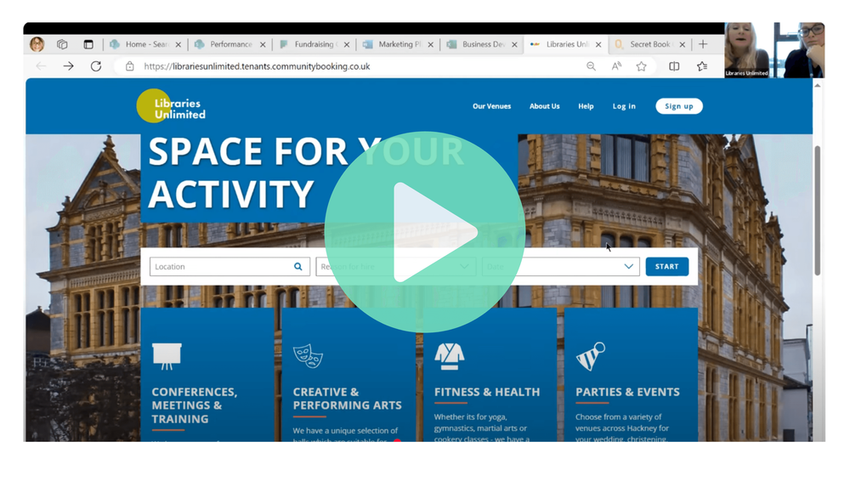The height and width of the screenshot is (504, 850).
Task: Open split screen view icon
Action: tap(674, 66)
